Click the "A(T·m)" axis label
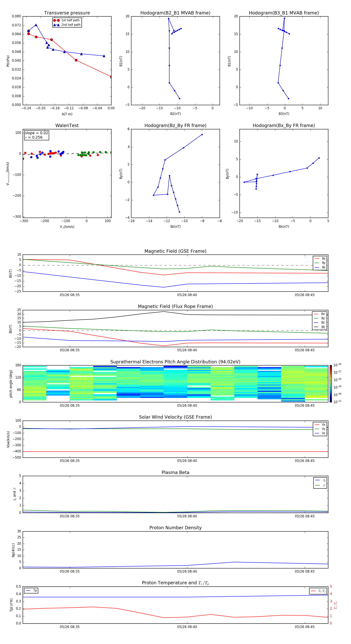This screenshot has height=644, width=351. pos(67,114)
